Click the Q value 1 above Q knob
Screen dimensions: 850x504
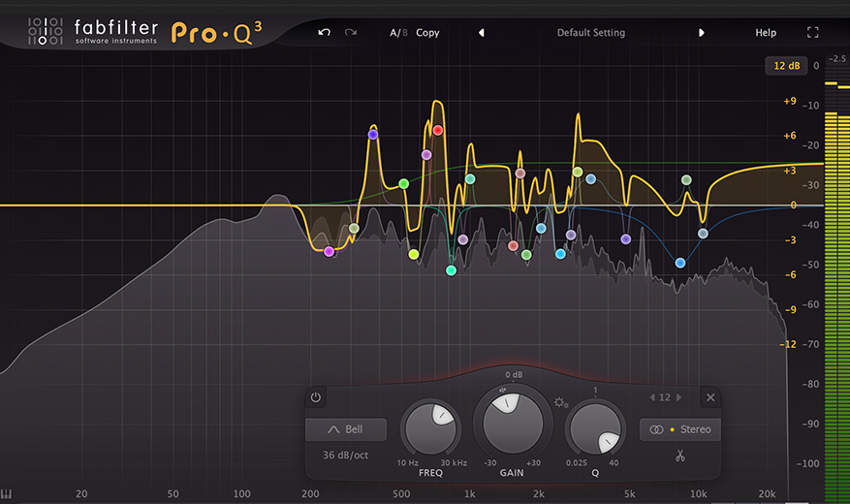(x=595, y=391)
